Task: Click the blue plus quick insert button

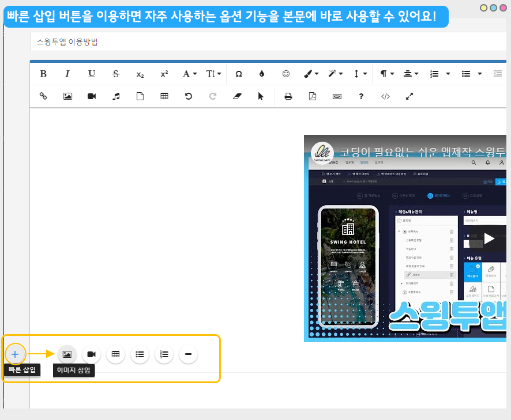Action: (15, 354)
